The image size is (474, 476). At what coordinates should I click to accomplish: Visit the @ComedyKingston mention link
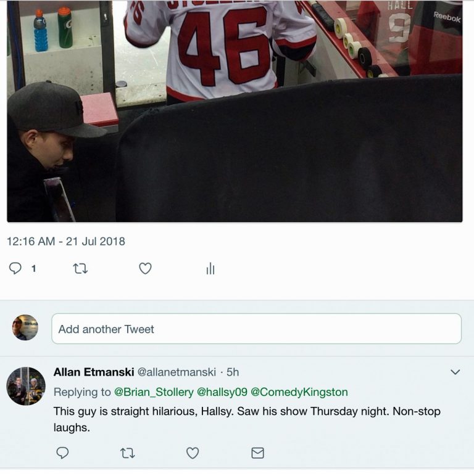pos(299,392)
